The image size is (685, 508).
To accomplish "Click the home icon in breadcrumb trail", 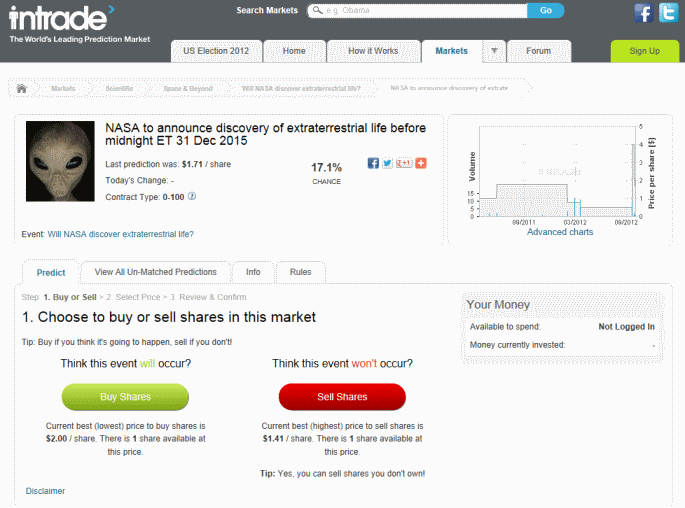I will [x=21, y=89].
